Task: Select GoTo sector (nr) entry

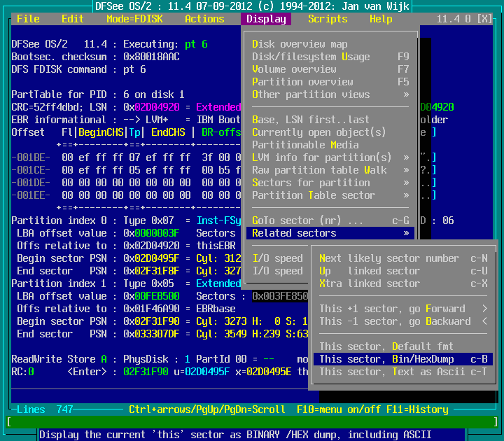Action: pyautogui.click(x=330, y=220)
